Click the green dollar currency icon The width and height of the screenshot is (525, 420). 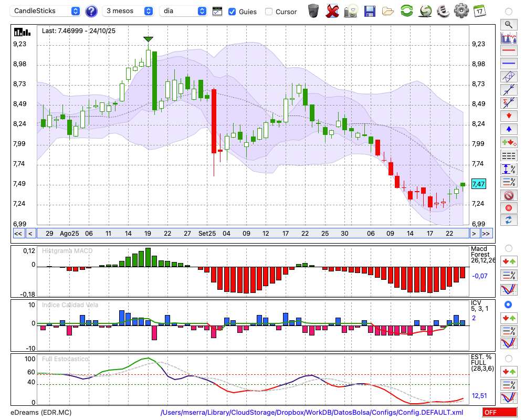[x=425, y=11]
